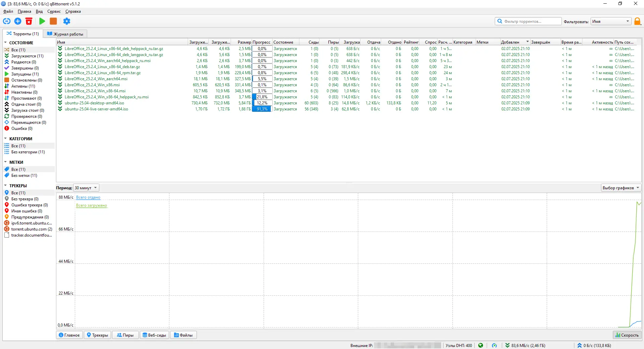Open the Выбор графиков dropdown
The width and height of the screenshot is (644, 349).
621,188
